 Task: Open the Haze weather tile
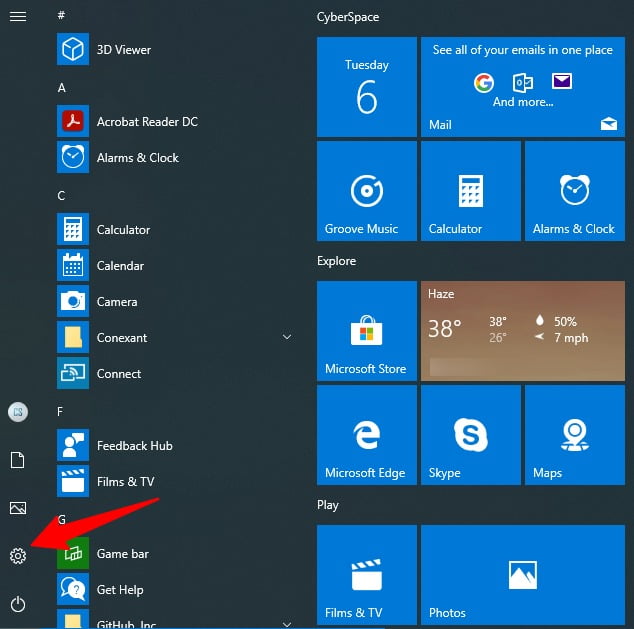click(523, 331)
